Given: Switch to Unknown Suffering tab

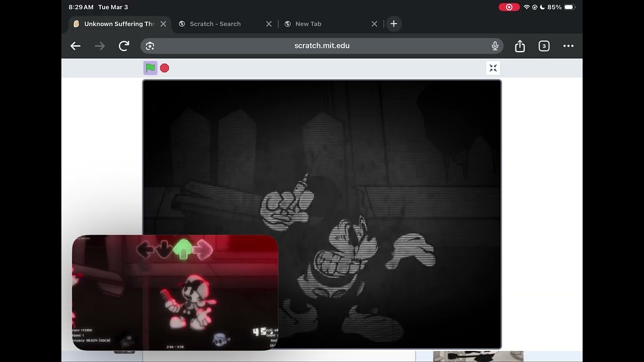Looking at the screenshot, I should click(120, 24).
